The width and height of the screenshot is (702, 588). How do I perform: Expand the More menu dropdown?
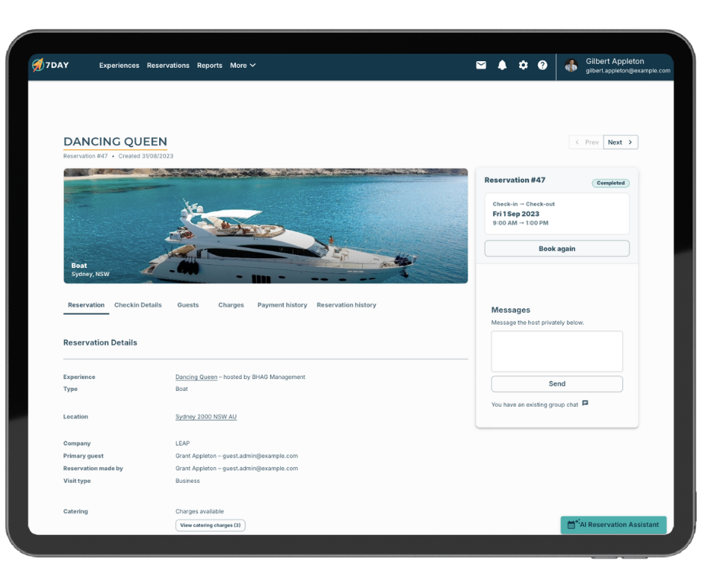pos(243,66)
